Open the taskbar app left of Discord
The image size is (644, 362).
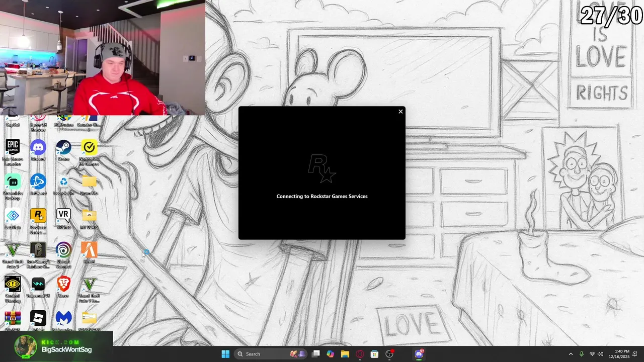click(389, 354)
